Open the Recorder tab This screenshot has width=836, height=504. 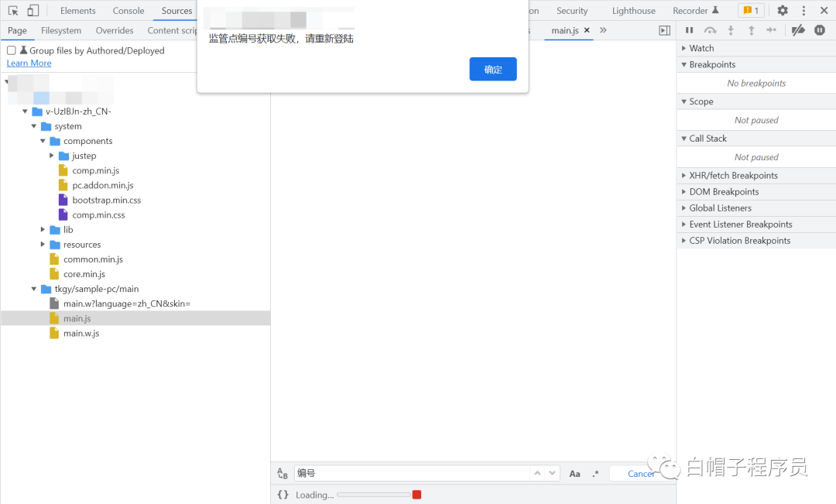[696, 11]
